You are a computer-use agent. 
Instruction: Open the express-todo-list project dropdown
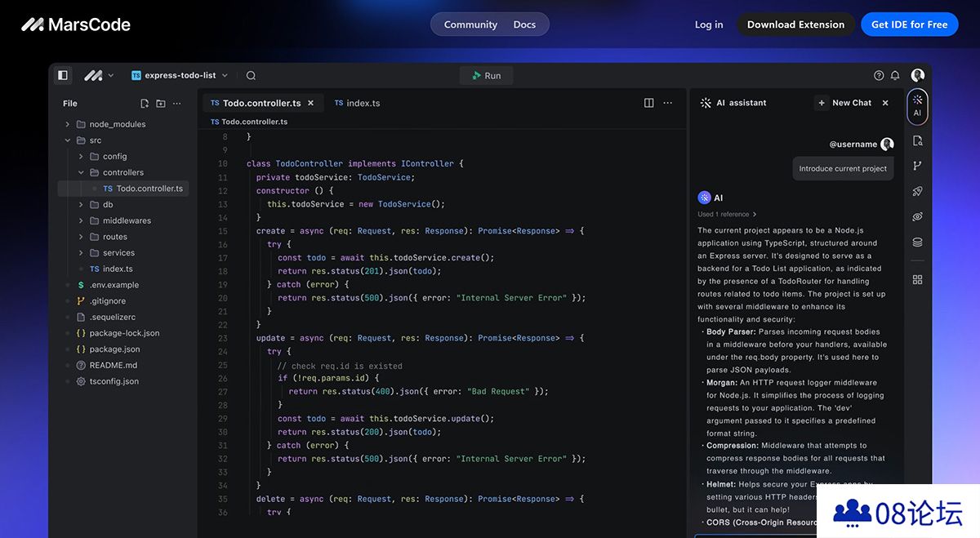[180, 75]
